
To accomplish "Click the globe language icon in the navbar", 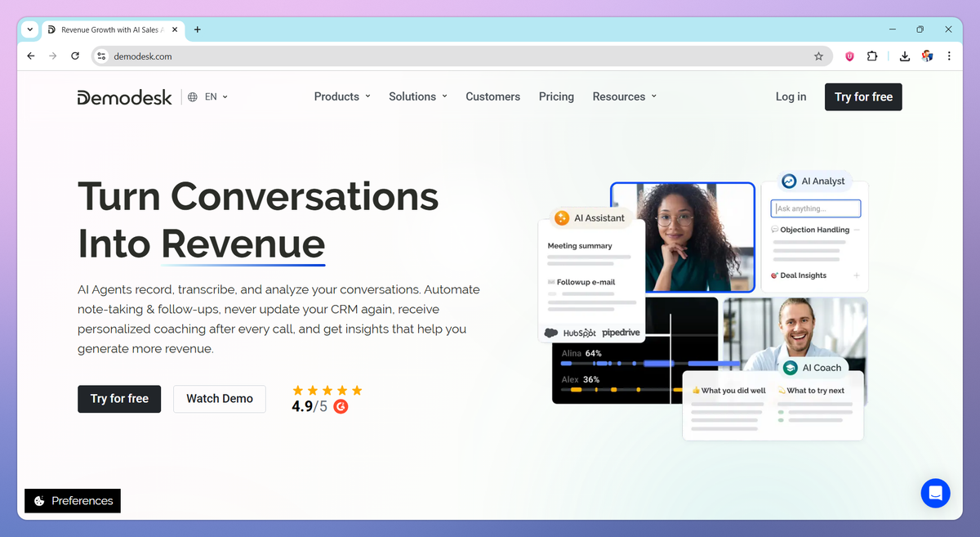I will pyautogui.click(x=193, y=96).
